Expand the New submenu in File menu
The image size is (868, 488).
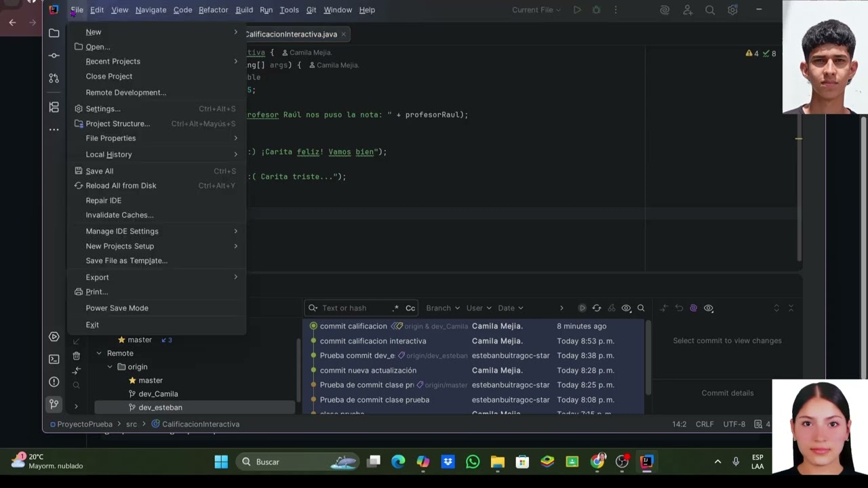(x=156, y=32)
